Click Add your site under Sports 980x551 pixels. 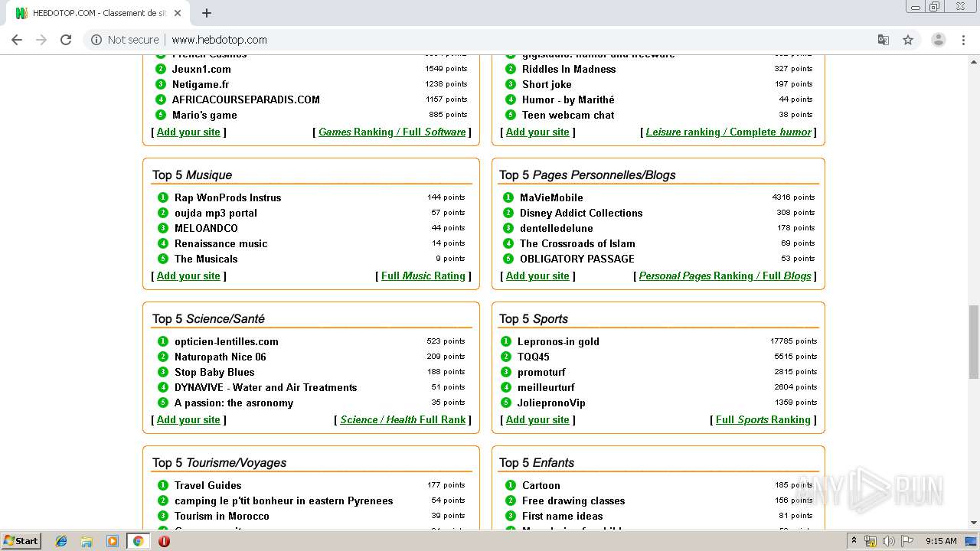[x=537, y=419]
